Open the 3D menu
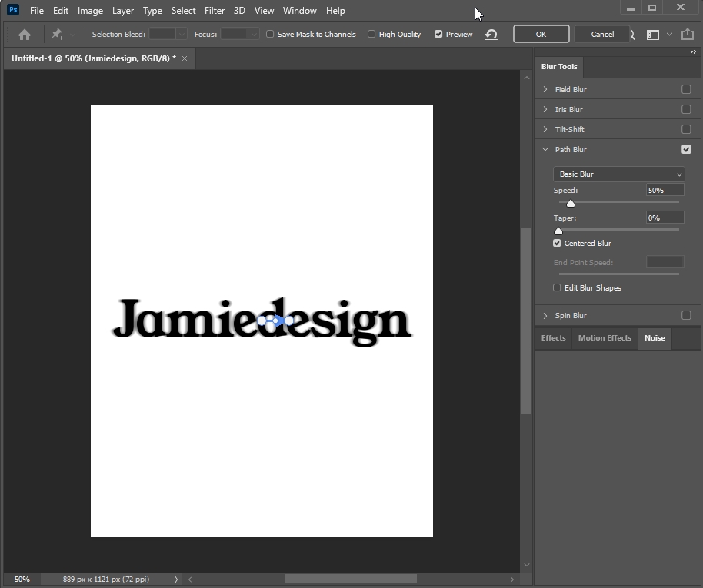Image resolution: width=703 pixels, height=588 pixels. (x=239, y=10)
